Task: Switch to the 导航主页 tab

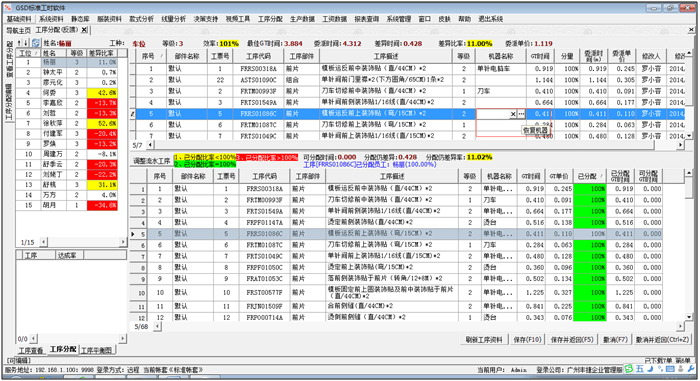Action: (18, 30)
